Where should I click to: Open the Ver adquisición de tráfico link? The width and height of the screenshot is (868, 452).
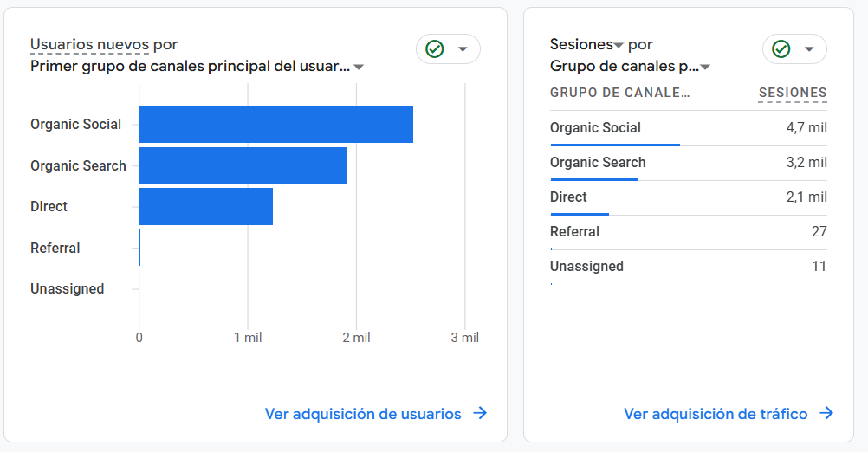pos(716,414)
